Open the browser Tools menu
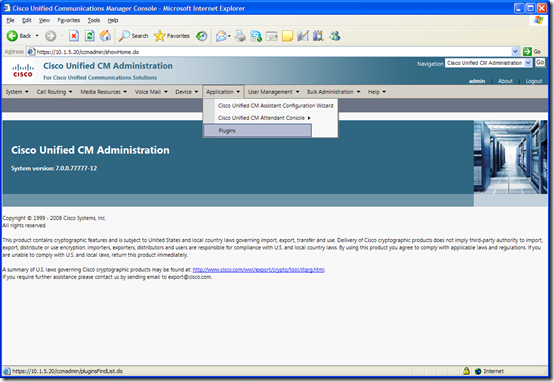Viewport: 554px width, 382px height. pos(94,20)
